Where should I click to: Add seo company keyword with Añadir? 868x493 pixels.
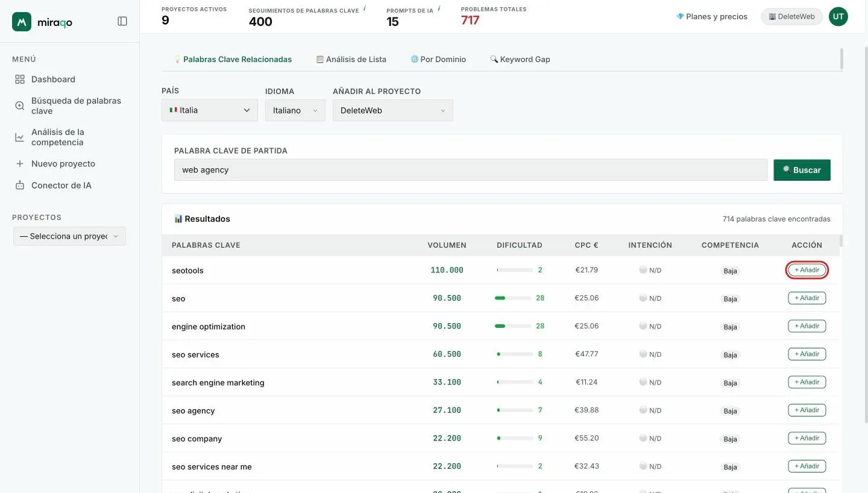807,438
